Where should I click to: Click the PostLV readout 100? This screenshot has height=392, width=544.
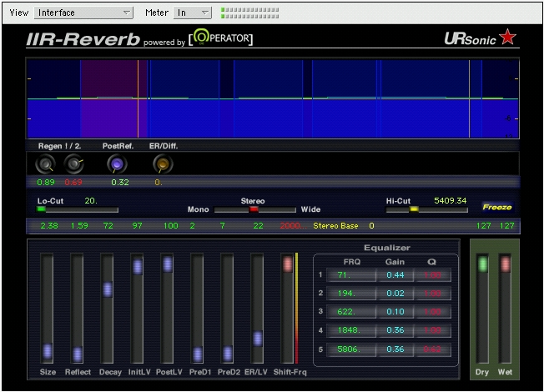tap(171, 226)
